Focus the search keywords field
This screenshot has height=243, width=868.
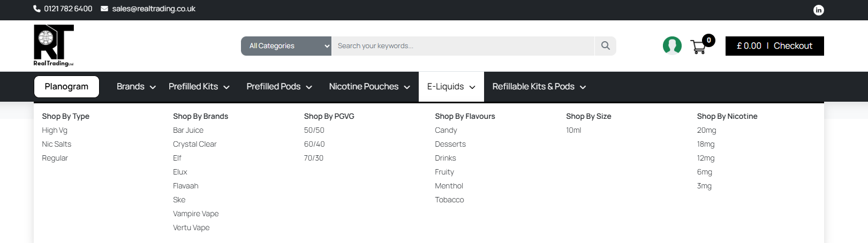click(x=463, y=46)
